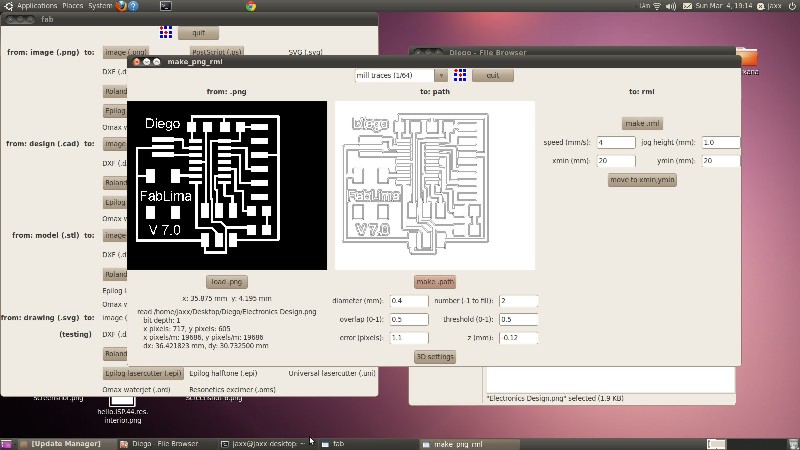Viewport: 800px width, 450px height.
Task: Open the System menu
Action: [x=100, y=6]
